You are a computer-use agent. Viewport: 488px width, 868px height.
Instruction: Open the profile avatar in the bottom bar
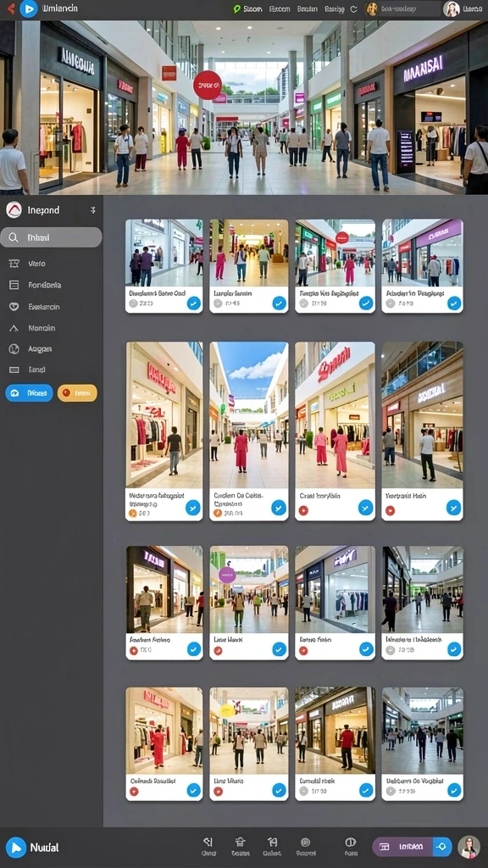click(469, 847)
